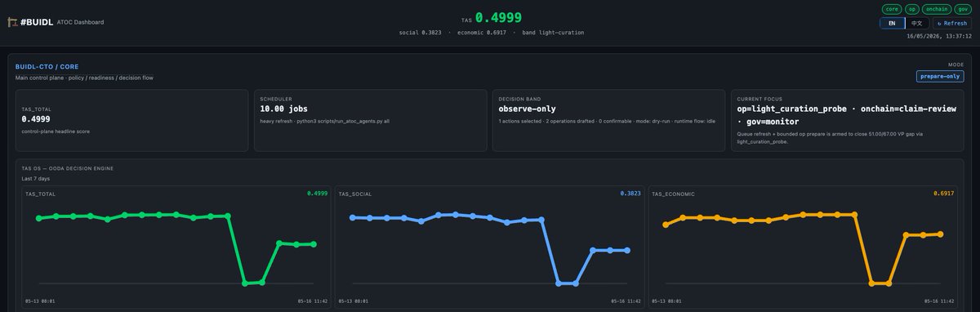Click the MODE label
This screenshot has height=312, width=980.
pyautogui.click(x=956, y=64)
